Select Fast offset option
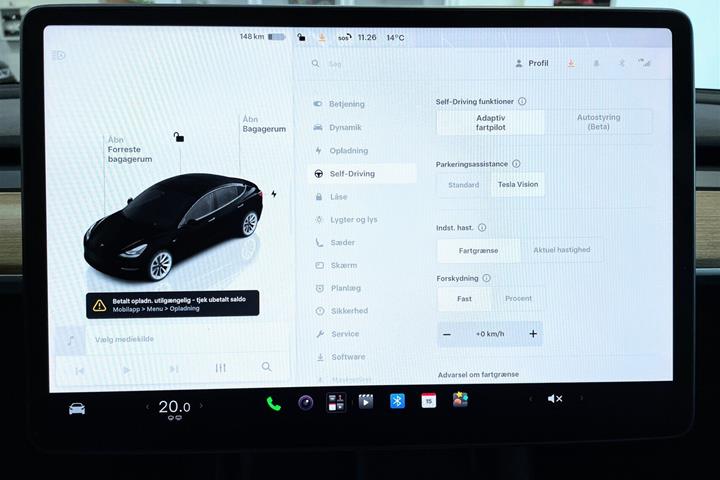 (x=464, y=299)
